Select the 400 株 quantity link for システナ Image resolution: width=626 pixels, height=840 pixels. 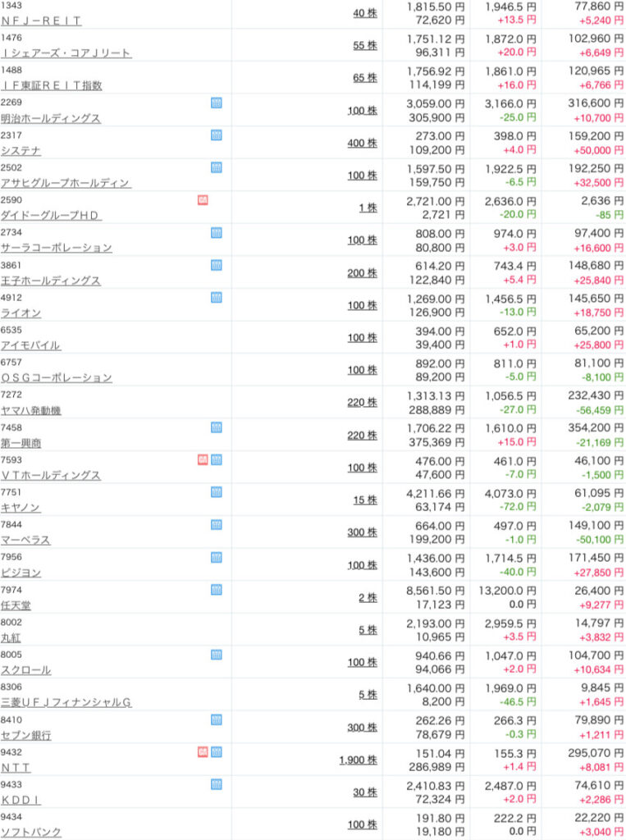click(x=362, y=143)
